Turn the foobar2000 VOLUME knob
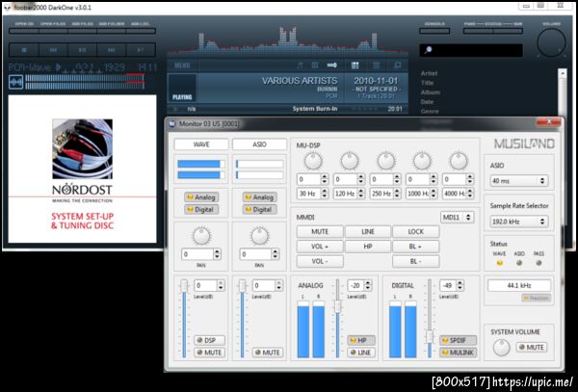Viewport: 578px width, 392px height. [x=551, y=42]
